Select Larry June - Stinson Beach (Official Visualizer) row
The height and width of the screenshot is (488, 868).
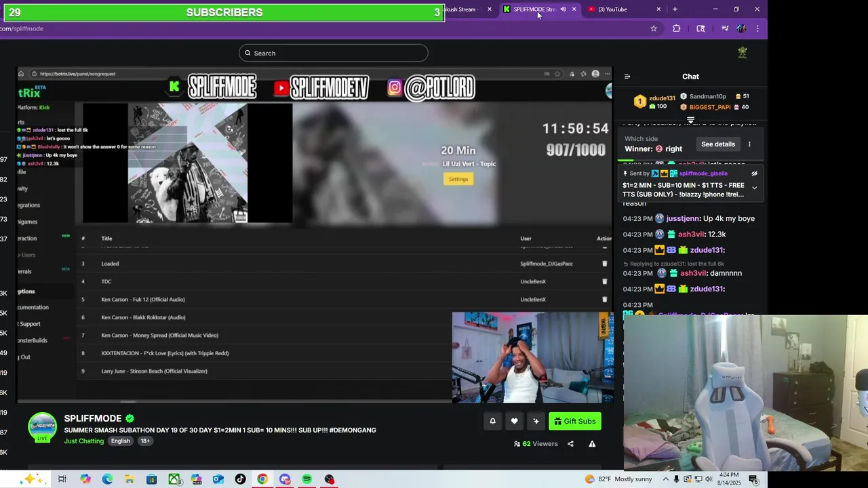point(154,371)
